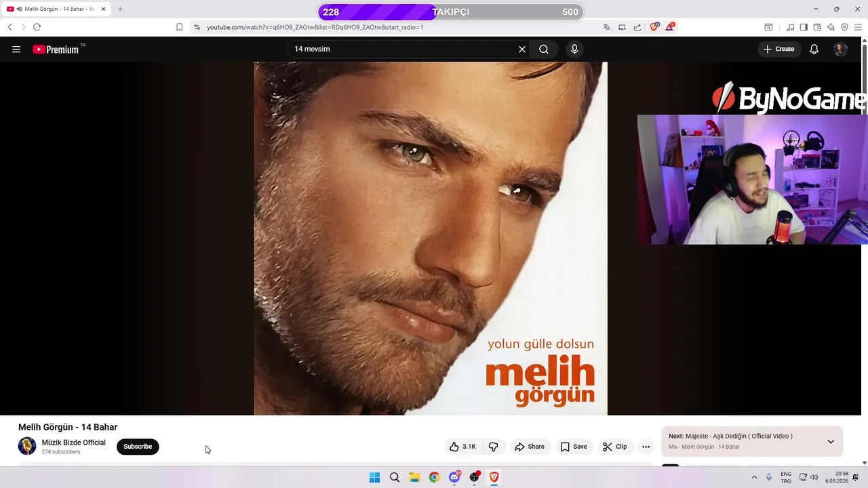
Task: Click the video player album art
Action: 431,239
